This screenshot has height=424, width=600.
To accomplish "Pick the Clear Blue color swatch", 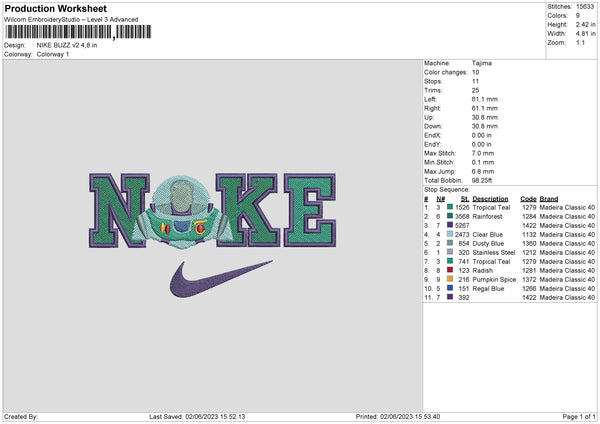I will tap(450, 234).
